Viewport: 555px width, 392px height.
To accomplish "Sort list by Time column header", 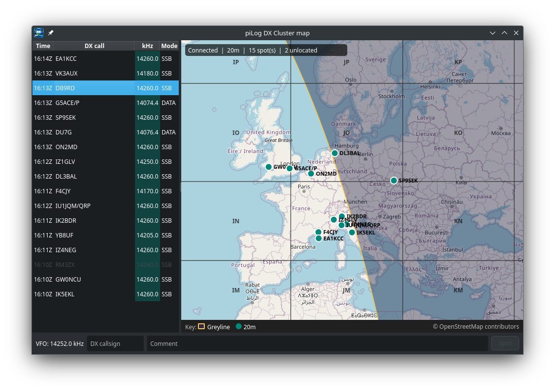I will pyautogui.click(x=43, y=46).
